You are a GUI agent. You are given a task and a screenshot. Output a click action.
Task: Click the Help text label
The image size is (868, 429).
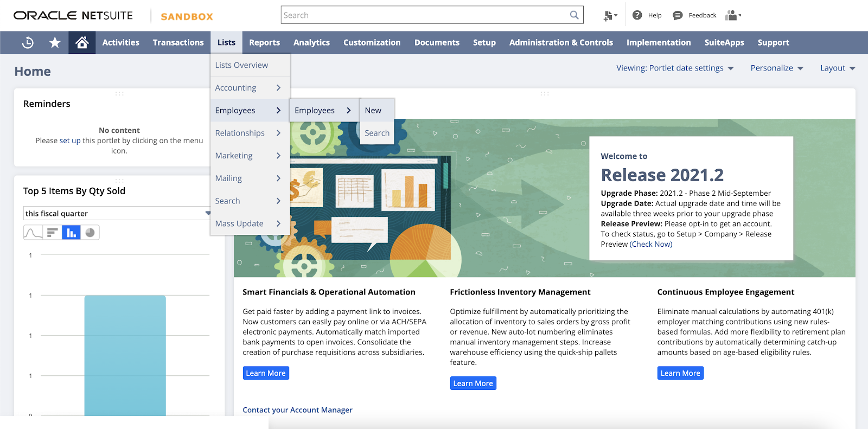click(655, 15)
